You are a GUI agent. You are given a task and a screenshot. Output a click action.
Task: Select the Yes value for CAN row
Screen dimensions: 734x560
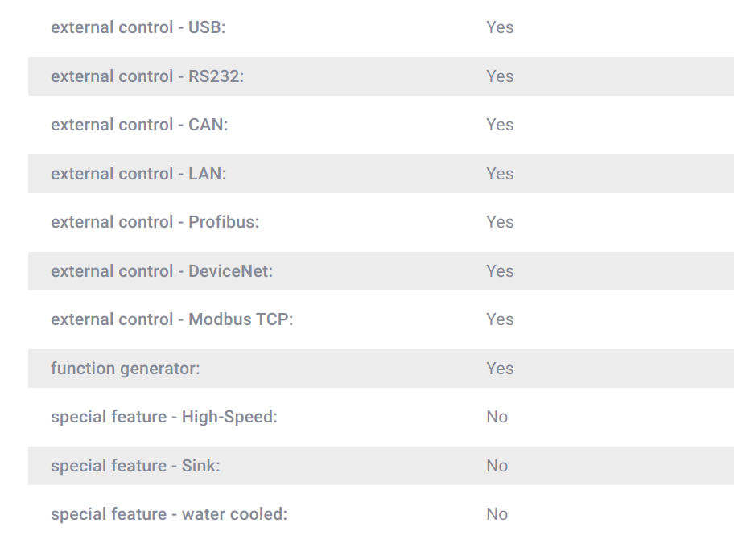[500, 125]
